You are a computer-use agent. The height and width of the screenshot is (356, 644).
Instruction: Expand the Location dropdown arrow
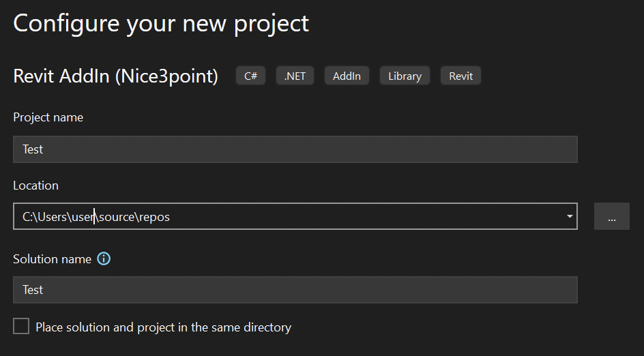569,217
